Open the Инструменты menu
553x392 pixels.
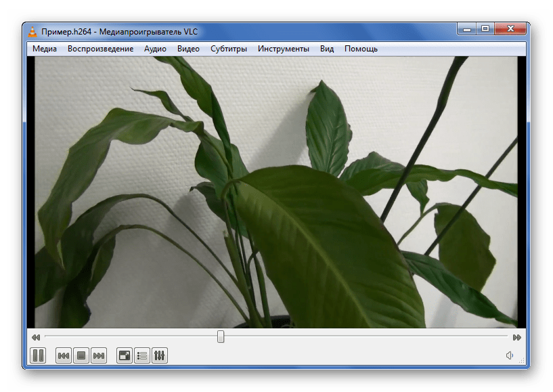283,49
